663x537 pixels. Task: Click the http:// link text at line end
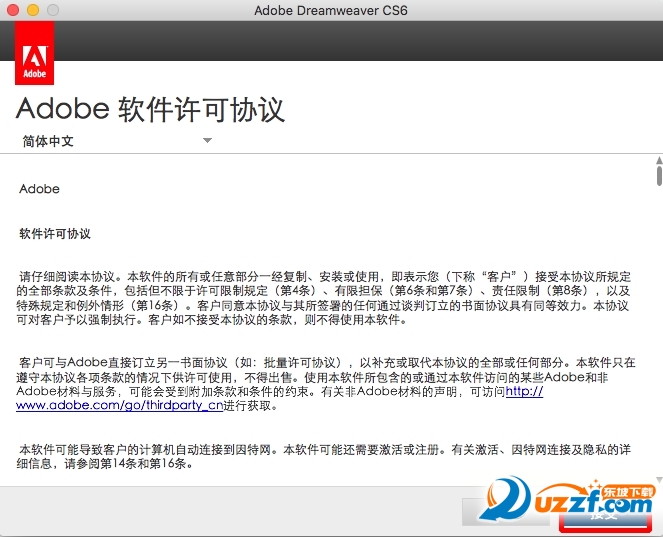[x=524, y=392]
